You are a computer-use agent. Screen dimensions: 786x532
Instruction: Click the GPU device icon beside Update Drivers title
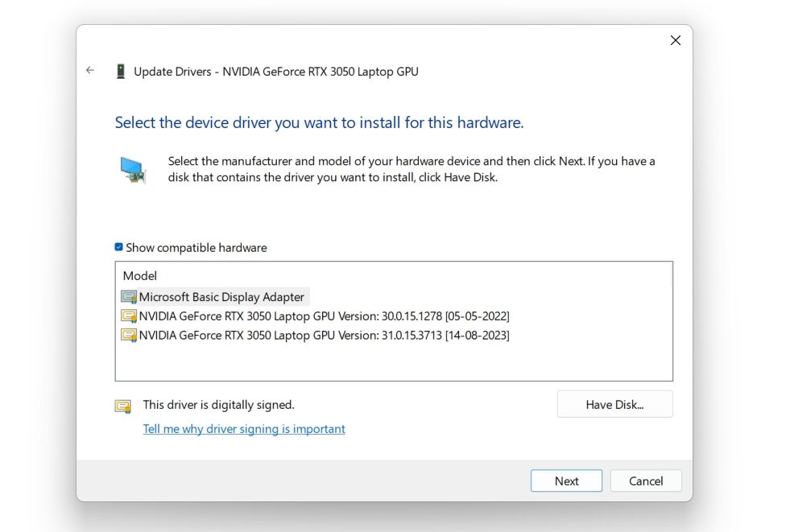[x=121, y=71]
